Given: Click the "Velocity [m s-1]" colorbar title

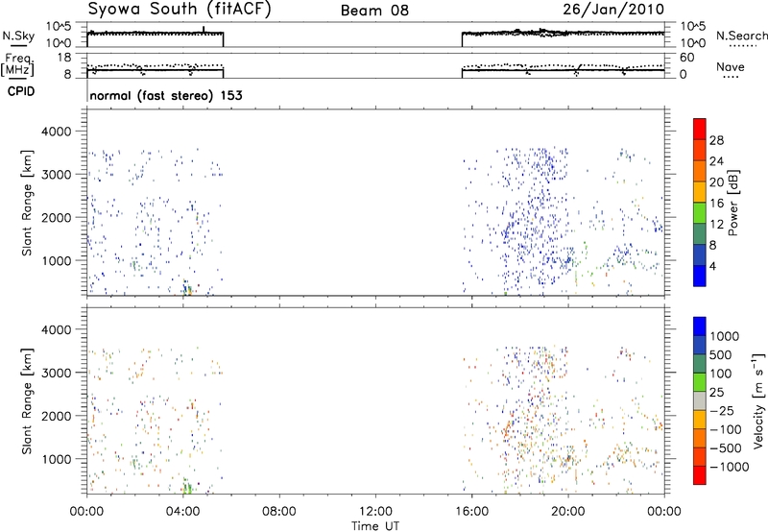Looking at the screenshot, I should coord(758,400).
